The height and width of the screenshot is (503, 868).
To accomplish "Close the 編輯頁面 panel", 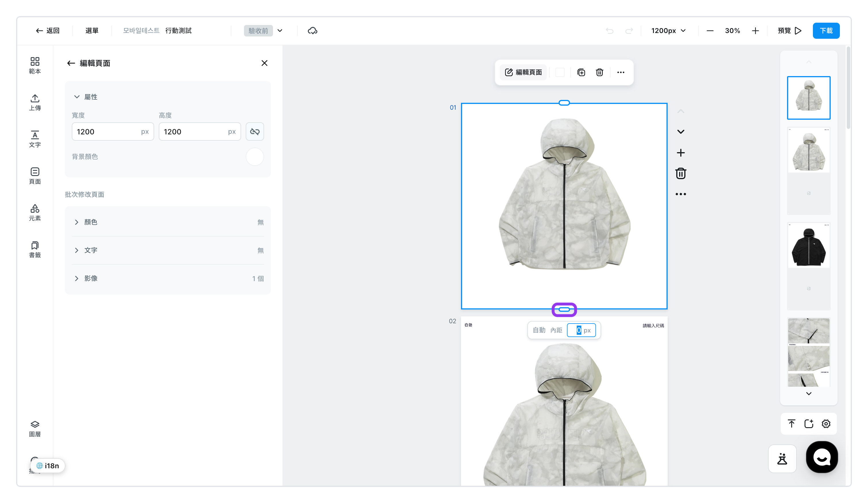I will pos(265,63).
